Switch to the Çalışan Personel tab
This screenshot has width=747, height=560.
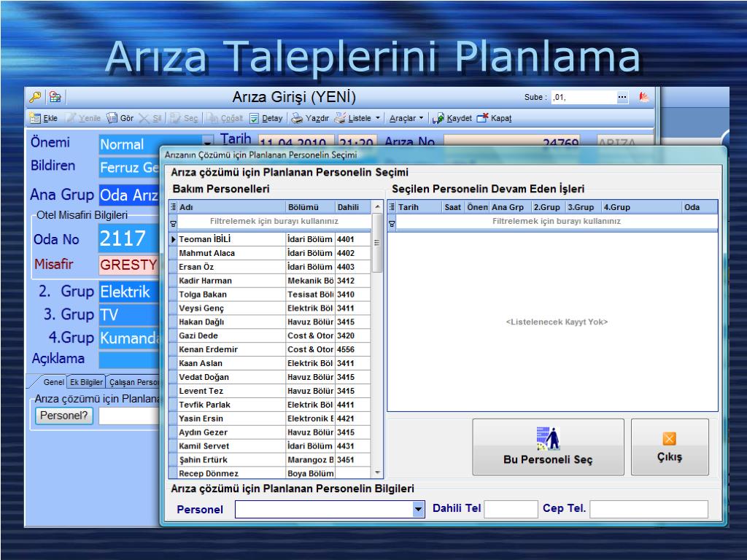133,382
